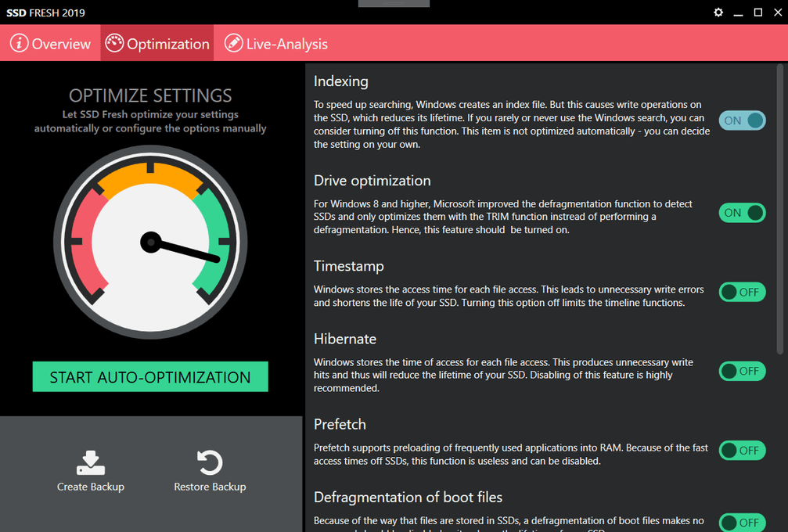
Task: Toggle Defragmentation of boot files switch
Action: [x=742, y=523]
